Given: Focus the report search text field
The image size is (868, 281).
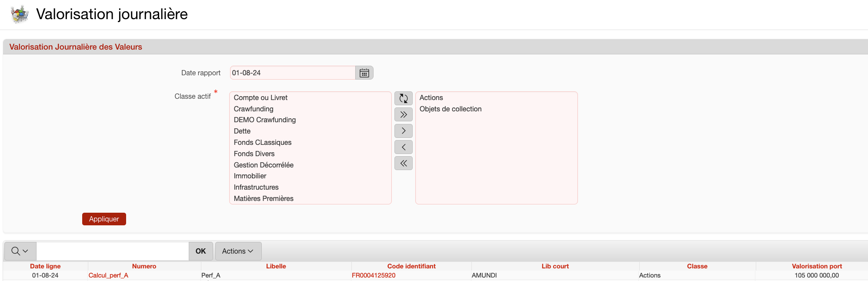Looking at the screenshot, I should pyautogui.click(x=113, y=251).
